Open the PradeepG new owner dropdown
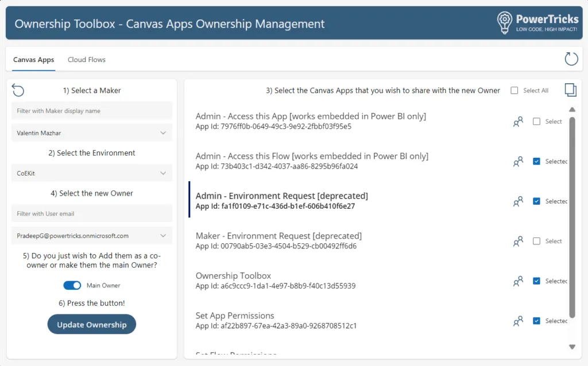Image resolution: width=588 pixels, height=366 pixels. point(92,236)
